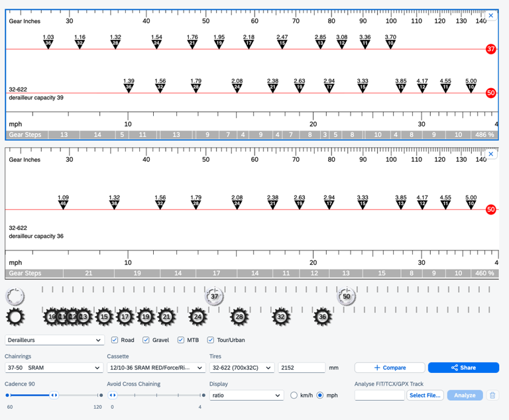The height and width of the screenshot is (420, 509).
Task: Select mph speed unit
Action: pyautogui.click(x=319, y=395)
